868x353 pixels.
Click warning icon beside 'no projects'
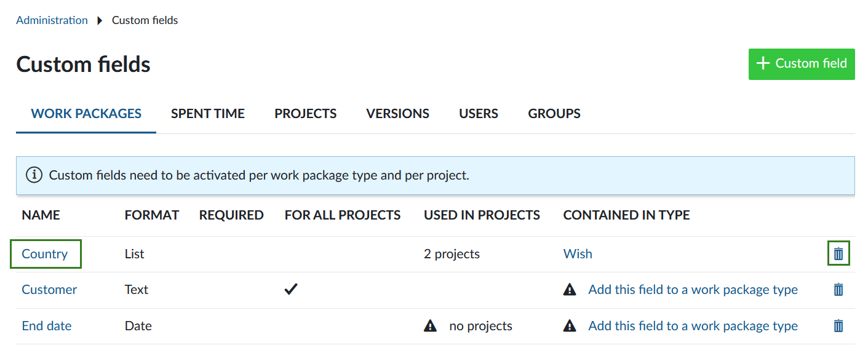click(431, 326)
